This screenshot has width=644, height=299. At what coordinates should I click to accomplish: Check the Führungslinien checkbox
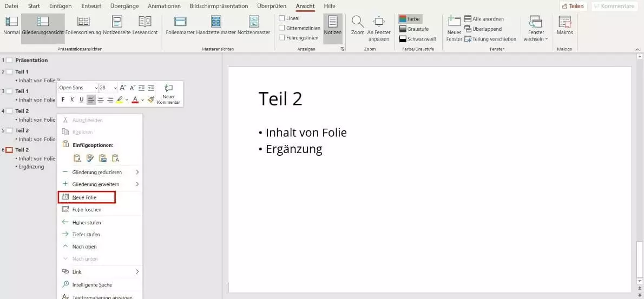pos(282,38)
